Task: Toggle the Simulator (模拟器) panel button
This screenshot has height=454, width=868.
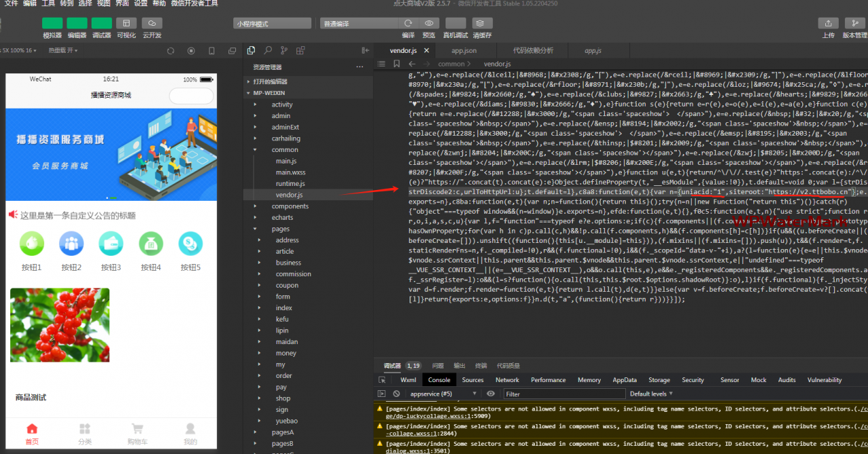Action: tap(52, 23)
